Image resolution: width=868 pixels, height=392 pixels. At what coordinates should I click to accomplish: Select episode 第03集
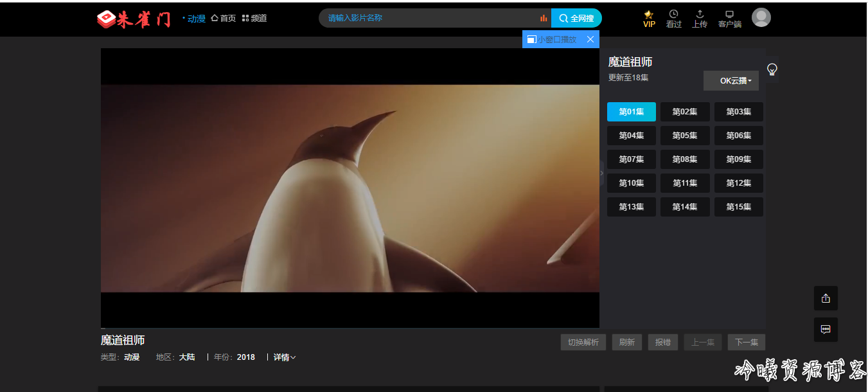point(739,112)
